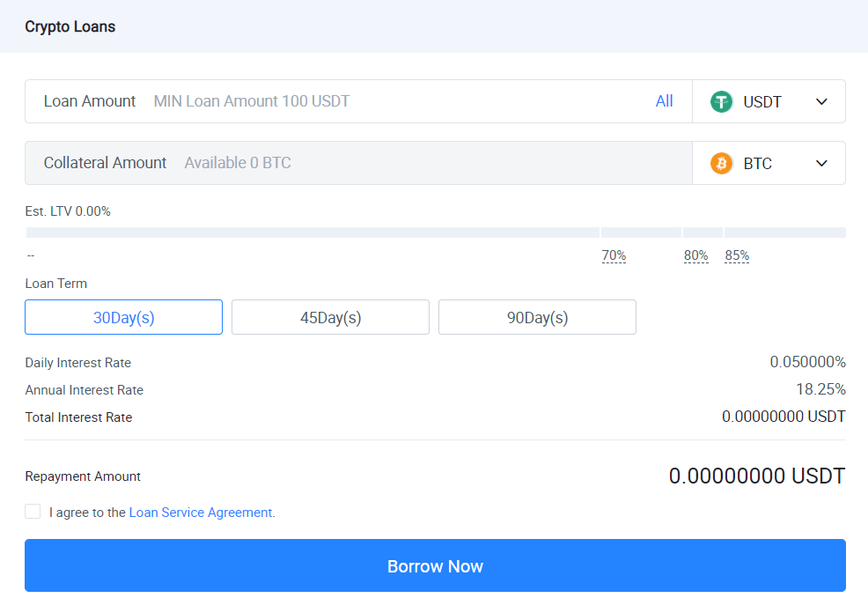The image size is (868, 598).
Task: Click the Crypto Loans heading
Action: (x=70, y=26)
